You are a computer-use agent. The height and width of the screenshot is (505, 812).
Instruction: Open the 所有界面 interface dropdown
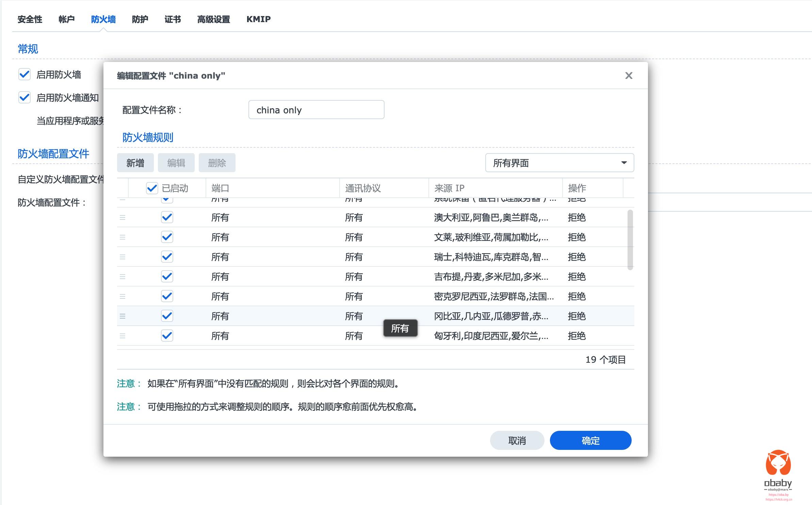coord(559,163)
